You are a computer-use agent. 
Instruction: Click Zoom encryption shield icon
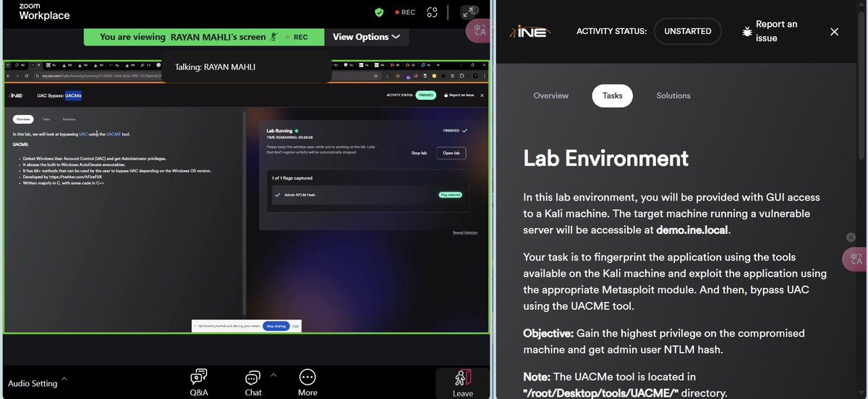(x=379, y=12)
